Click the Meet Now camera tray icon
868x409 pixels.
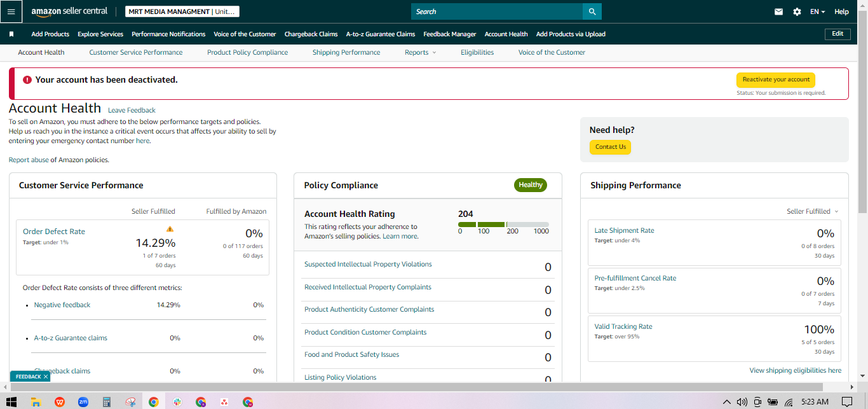click(757, 402)
